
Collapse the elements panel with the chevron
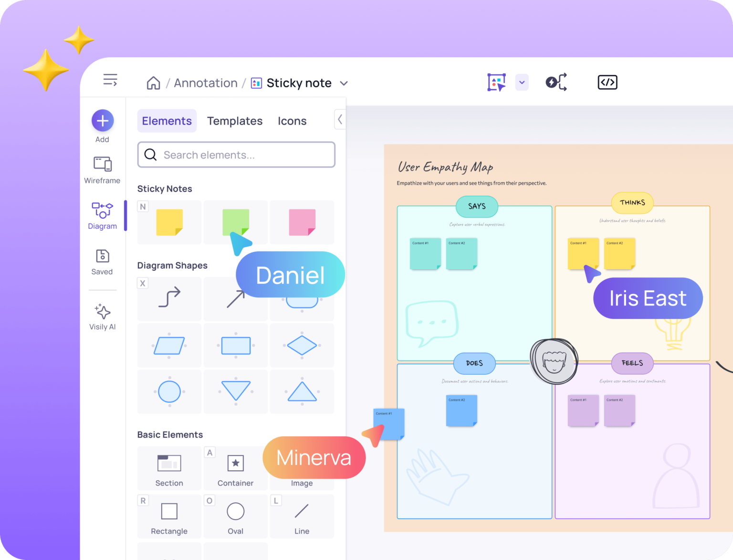point(339,119)
